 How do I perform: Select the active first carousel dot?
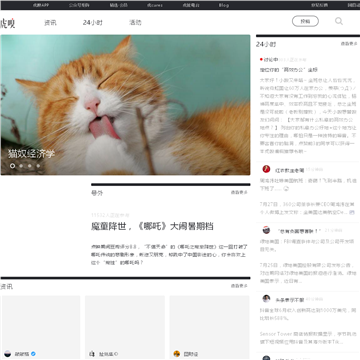(x=12, y=165)
